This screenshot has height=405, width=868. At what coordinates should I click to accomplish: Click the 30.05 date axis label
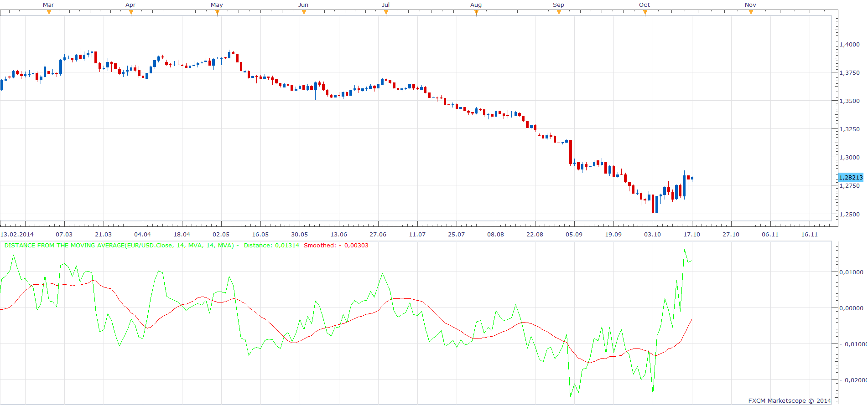[x=299, y=234]
